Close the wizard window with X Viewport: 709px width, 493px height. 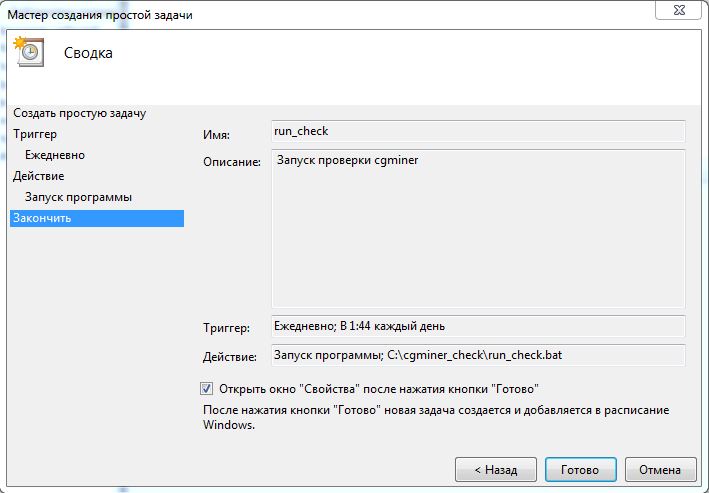[679, 10]
